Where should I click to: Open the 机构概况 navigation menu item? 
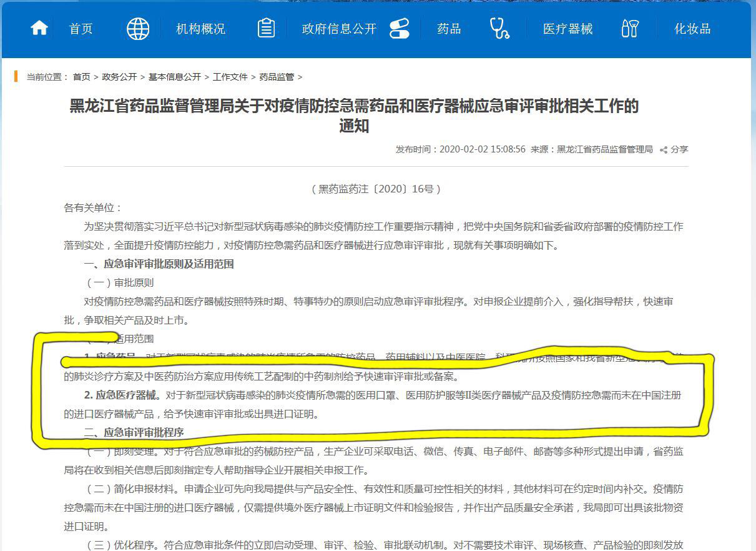tap(200, 29)
